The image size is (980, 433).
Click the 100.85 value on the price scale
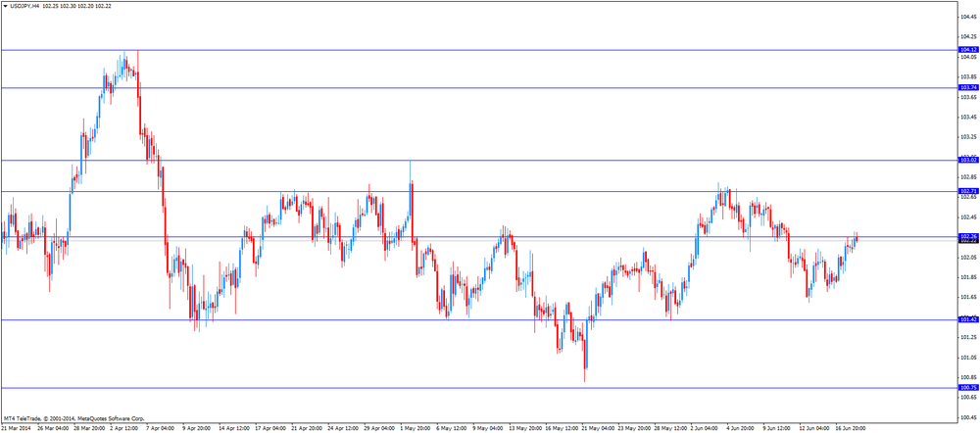pos(968,377)
